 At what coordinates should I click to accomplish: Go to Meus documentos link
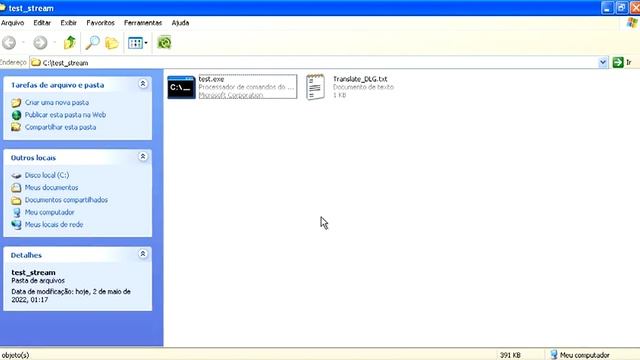(51, 188)
